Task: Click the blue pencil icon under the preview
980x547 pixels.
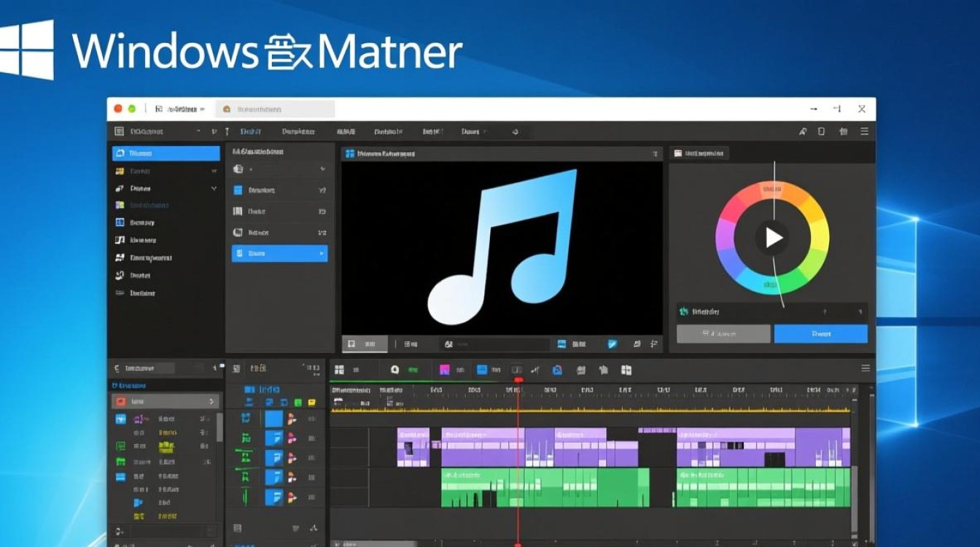Action: point(612,344)
